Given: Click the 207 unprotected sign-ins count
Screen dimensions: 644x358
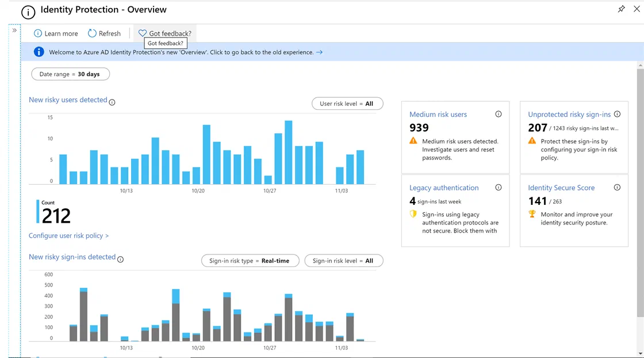Looking at the screenshot, I should pyautogui.click(x=538, y=128).
